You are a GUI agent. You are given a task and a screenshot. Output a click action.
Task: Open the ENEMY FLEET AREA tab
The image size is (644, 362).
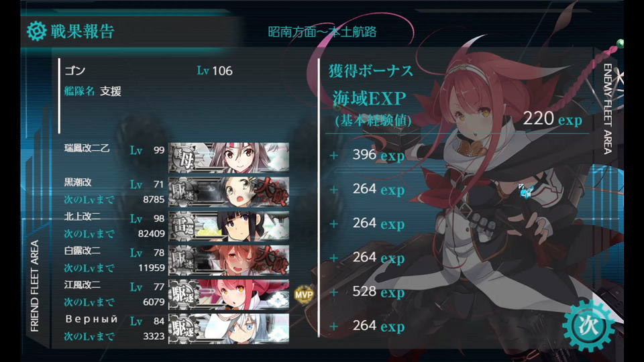click(608, 109)
